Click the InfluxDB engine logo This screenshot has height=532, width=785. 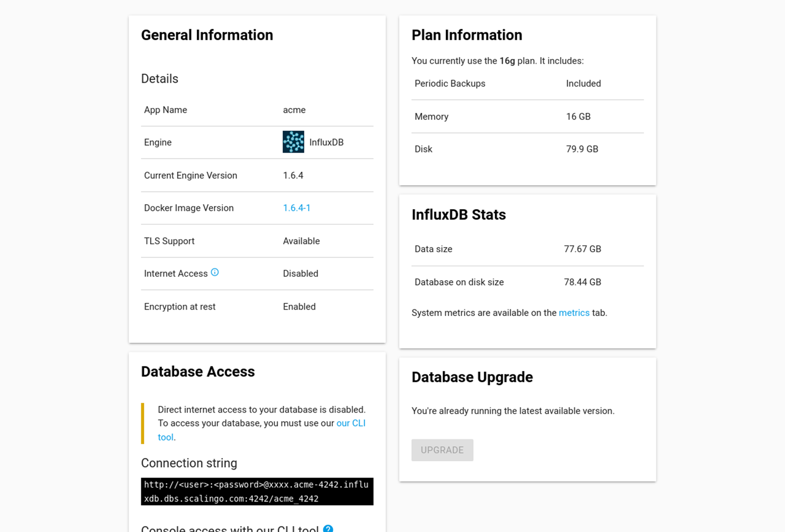(293, 142)
